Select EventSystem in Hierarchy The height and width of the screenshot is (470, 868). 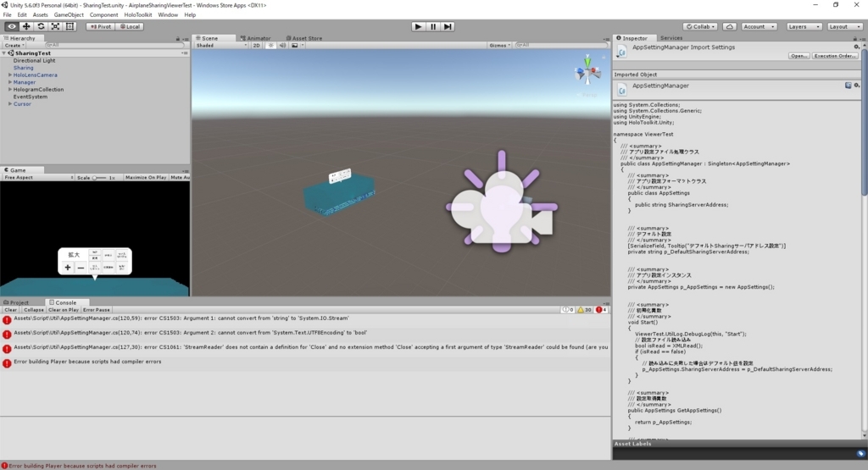pyautogui.click(x=31, y=97)
